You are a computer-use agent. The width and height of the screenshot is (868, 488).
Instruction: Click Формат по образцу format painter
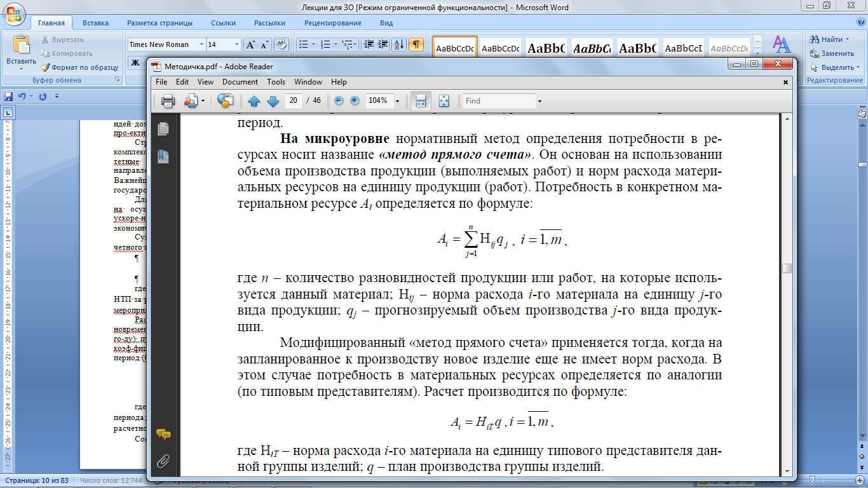(79, 67)
